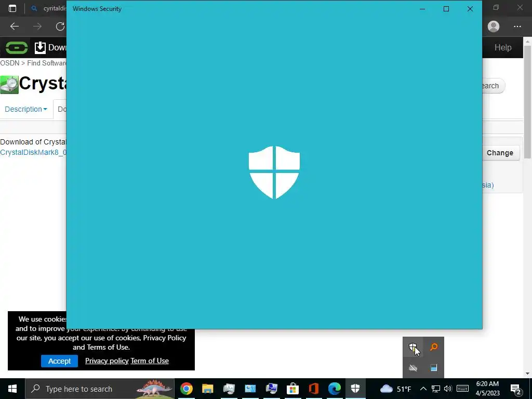Open the Edge profile avatar

pos(494,26)
